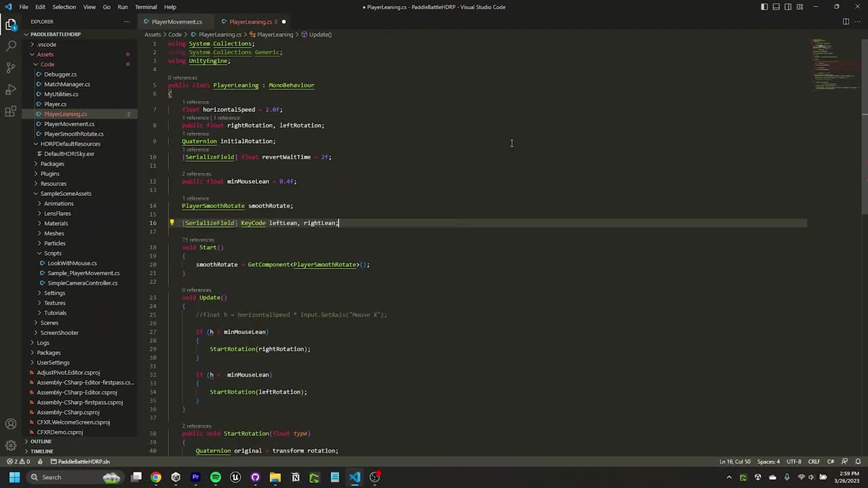The height and width of the screenshot is (488, 868).
Task: Click the Accounts icon in the activity bar
Action: (x=10, y=424)
